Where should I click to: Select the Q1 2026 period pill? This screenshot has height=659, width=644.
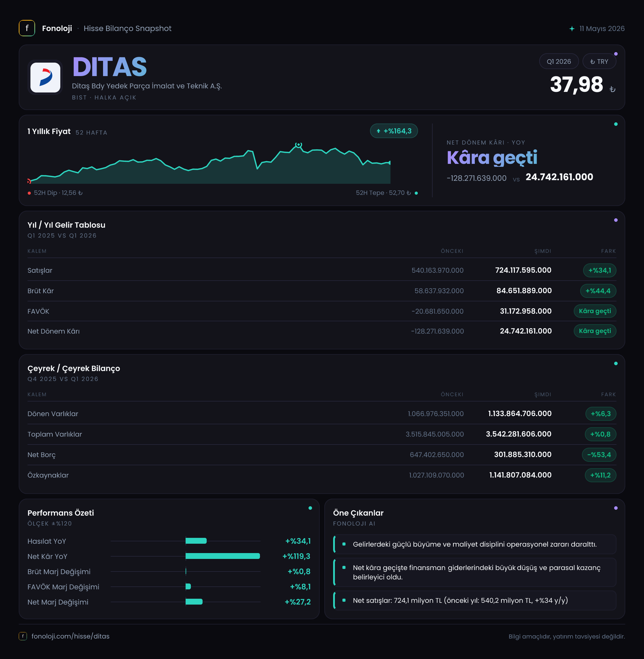[559, 61]
